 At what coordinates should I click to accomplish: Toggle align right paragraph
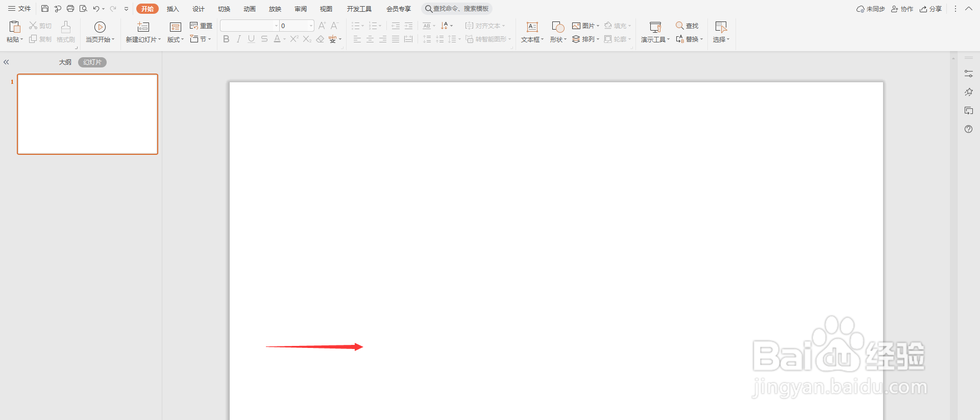[x=383, y=39]
